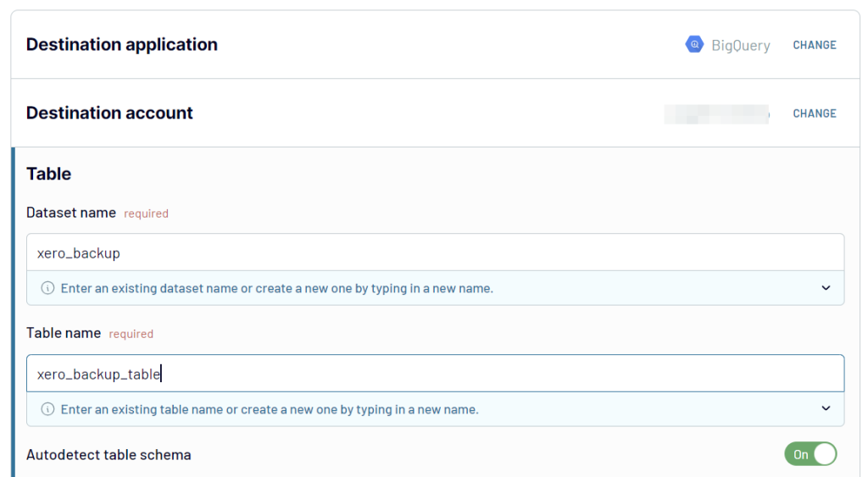Click the blurred destination account name
Screen dimensions: 868x477
717,114
